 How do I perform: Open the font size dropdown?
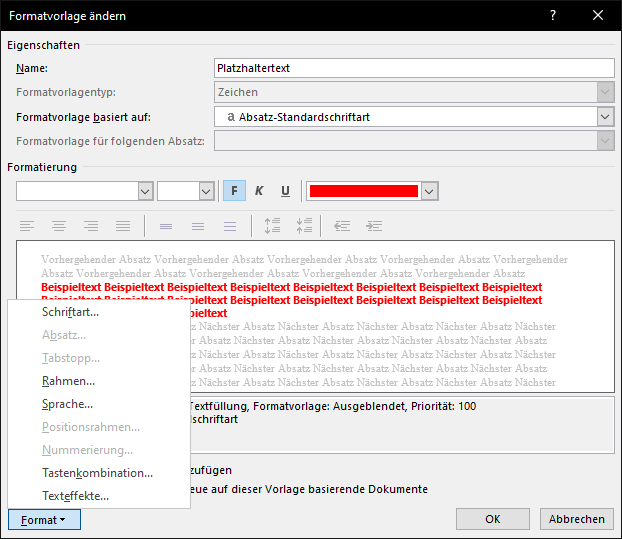pyautogui.click(x=206, y=191)
